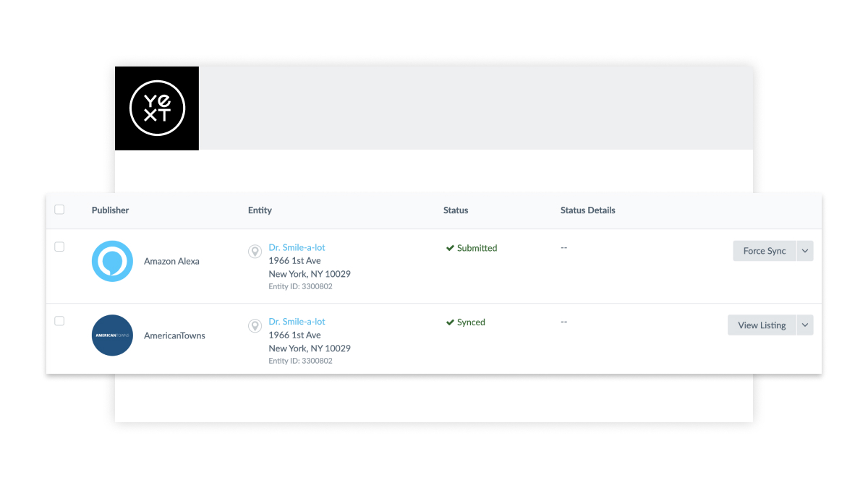Click the Amazon Alexa publisher logo
The height and width of the screenshot is (488, 868).
pos(112,261)
